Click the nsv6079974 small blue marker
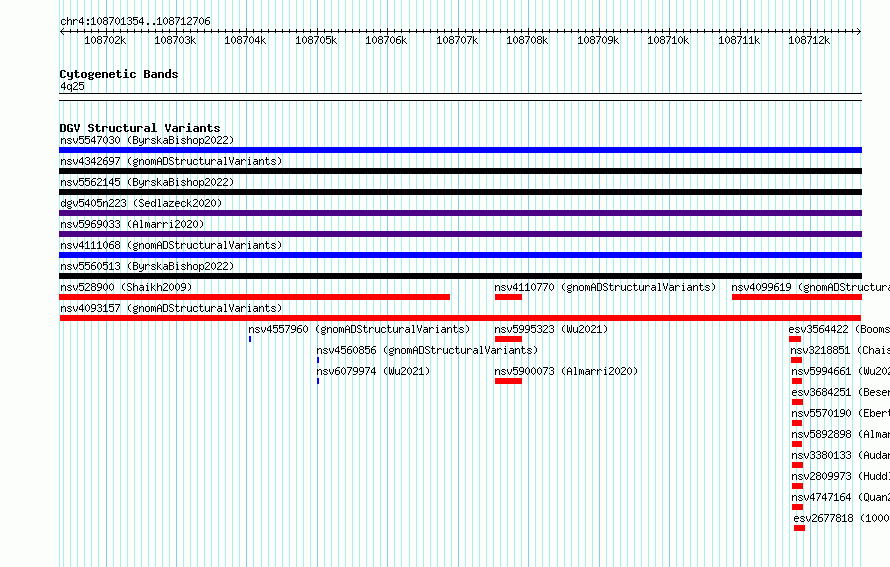 click(x=318, y=381)
